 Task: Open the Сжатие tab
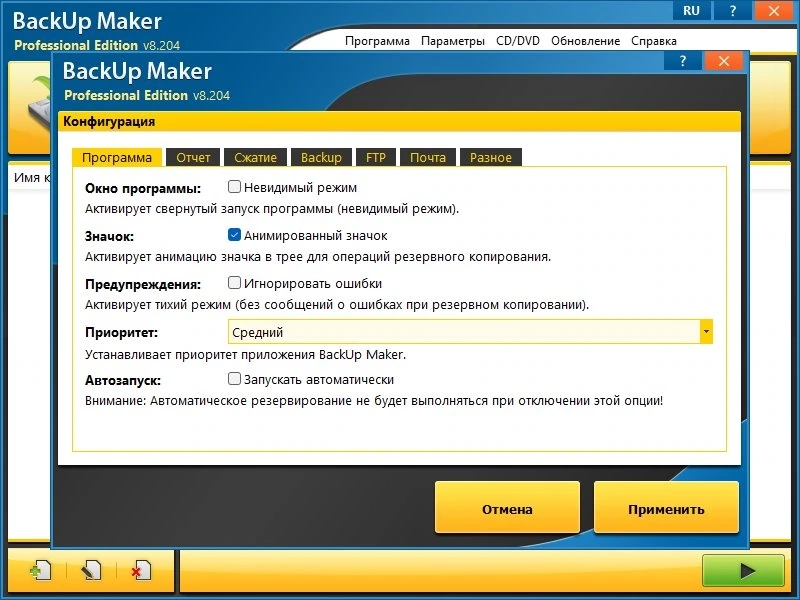pos(256,157)
